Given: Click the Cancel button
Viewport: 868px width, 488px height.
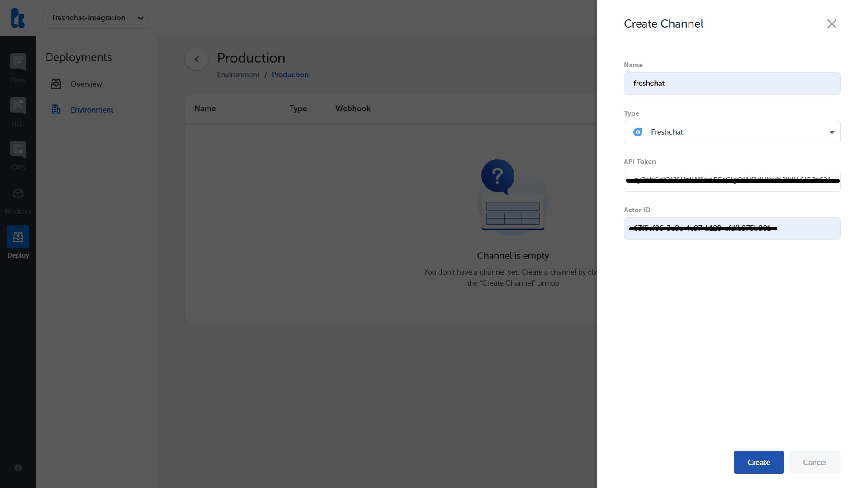Looking at the screenshot, I should coord(815,462).
